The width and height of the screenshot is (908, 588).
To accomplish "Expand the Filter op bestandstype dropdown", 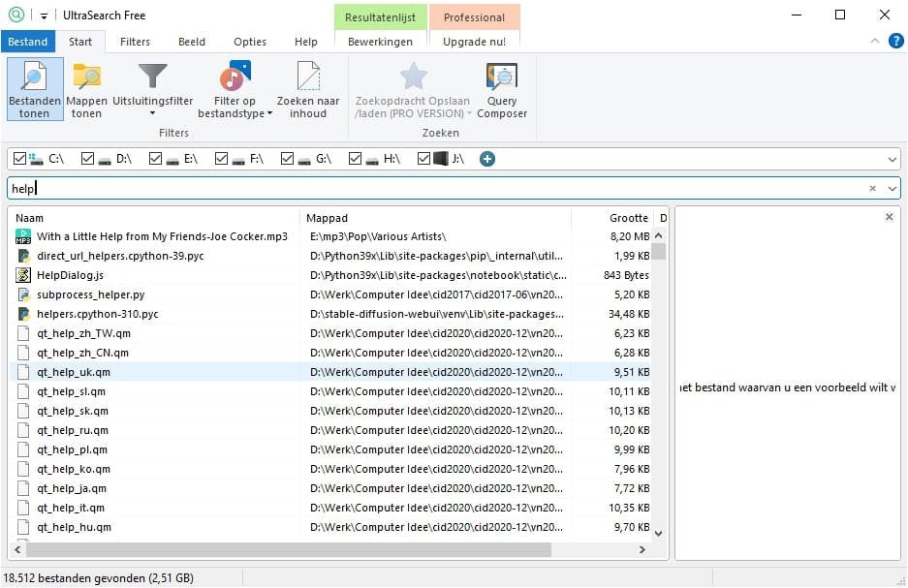I will 268,114.
